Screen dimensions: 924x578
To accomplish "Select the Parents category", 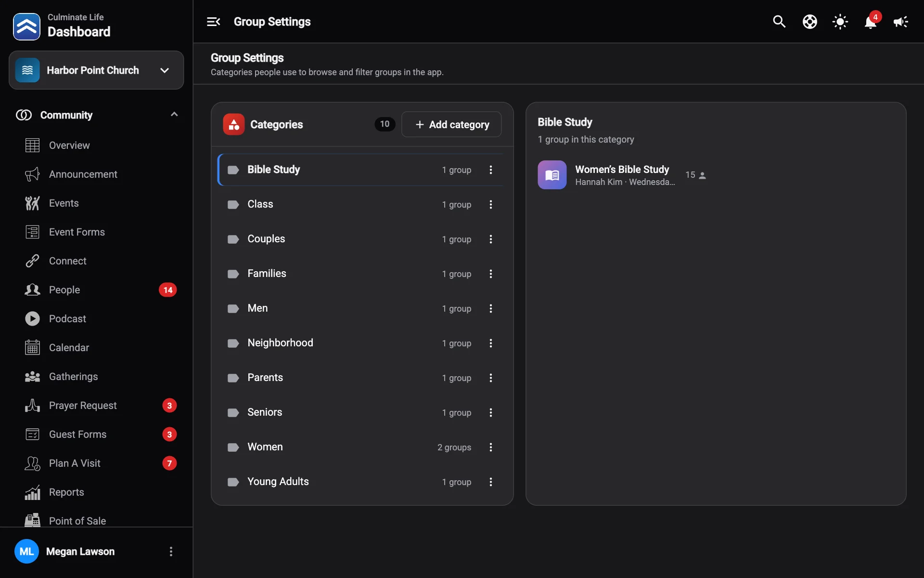I will [361, 378].
